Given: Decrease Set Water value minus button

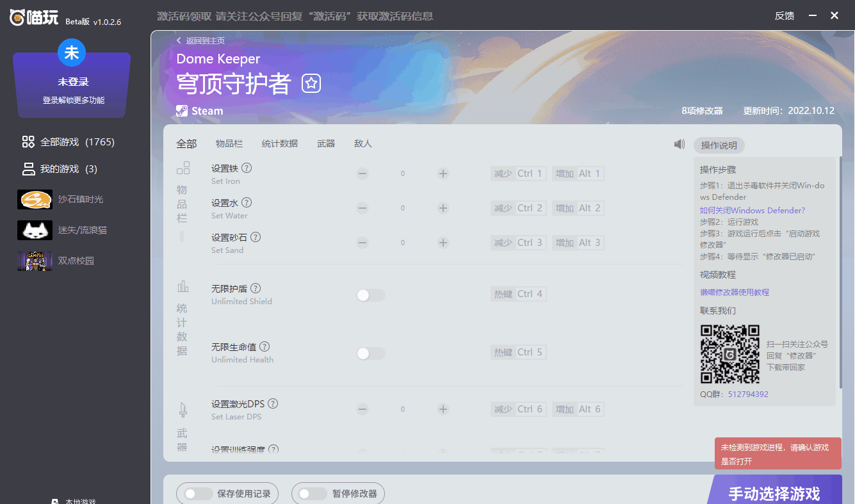Looking at the screenshot, I should pyautogui.click(x=362, y=208).
